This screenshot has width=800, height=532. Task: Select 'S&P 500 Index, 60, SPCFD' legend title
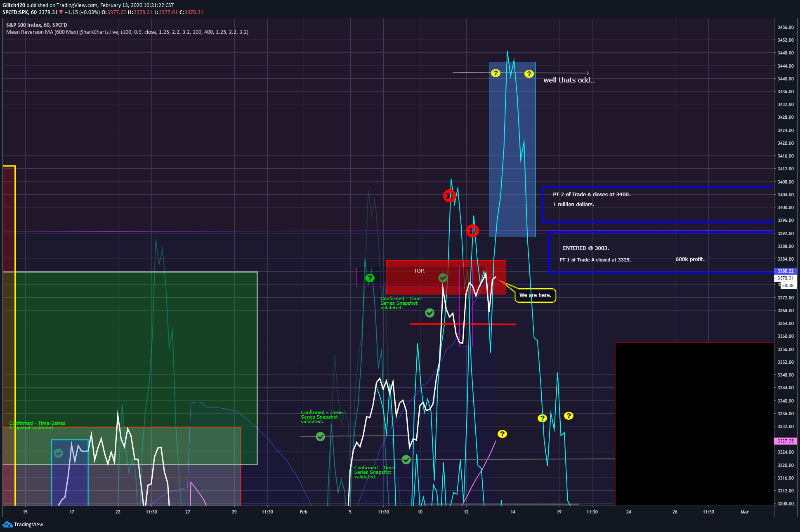36,25
